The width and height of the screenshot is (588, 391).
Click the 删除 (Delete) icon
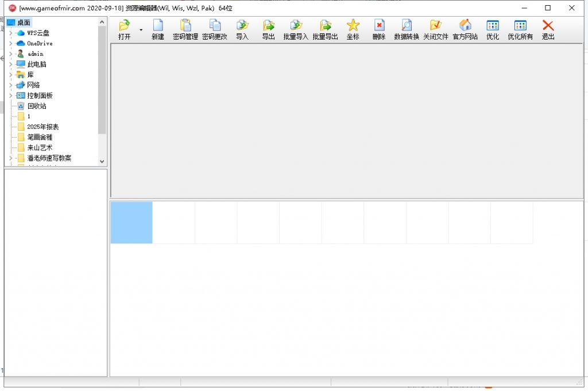coord(379,26)
